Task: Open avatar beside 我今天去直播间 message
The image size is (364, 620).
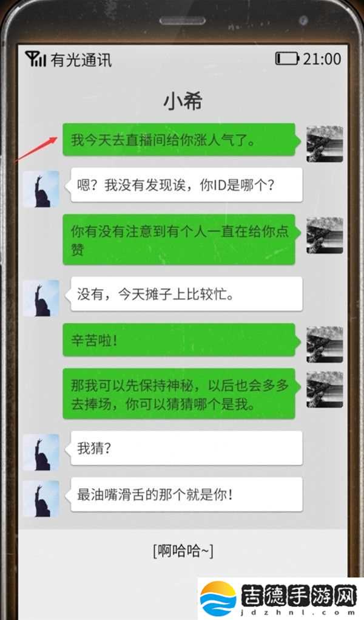Action: tap(325, 144)
